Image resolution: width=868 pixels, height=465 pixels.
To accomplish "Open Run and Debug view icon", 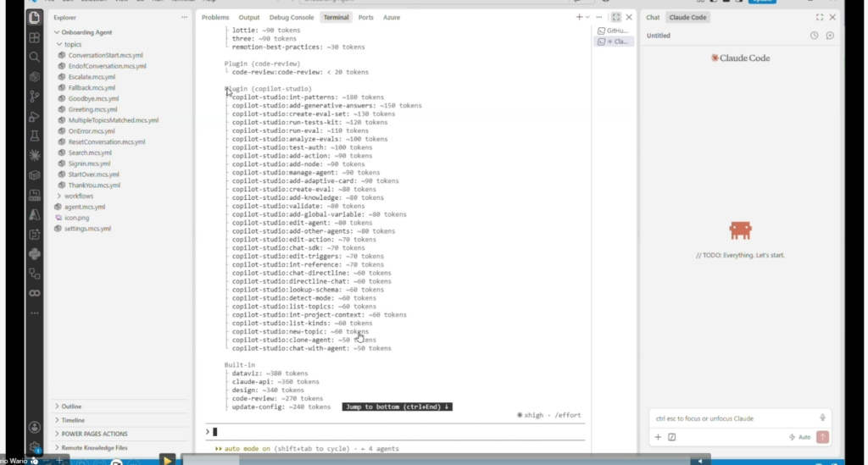I will [34, 116].
